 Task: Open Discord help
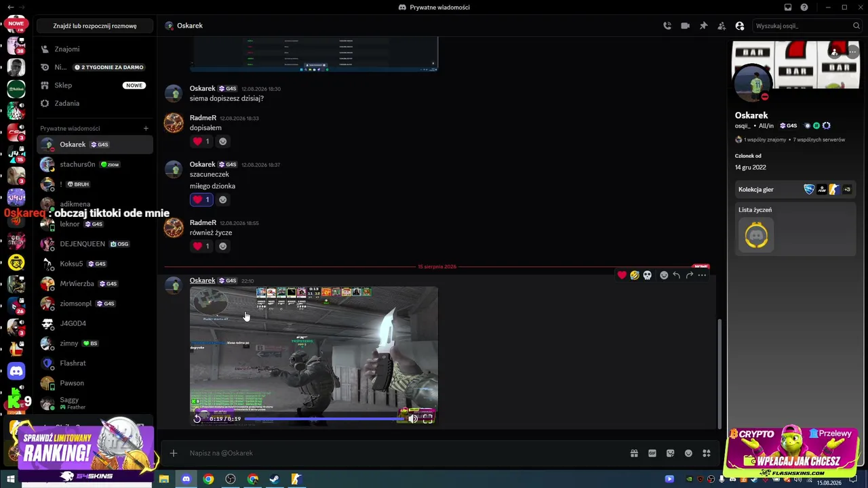coord(804,7)
